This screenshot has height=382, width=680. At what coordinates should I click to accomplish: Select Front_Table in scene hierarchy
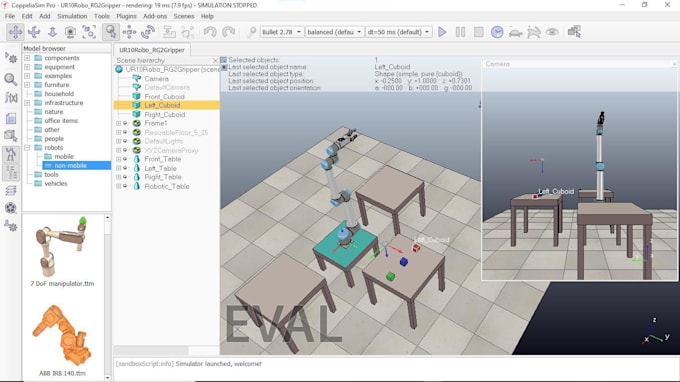click(x=163, y=159)
